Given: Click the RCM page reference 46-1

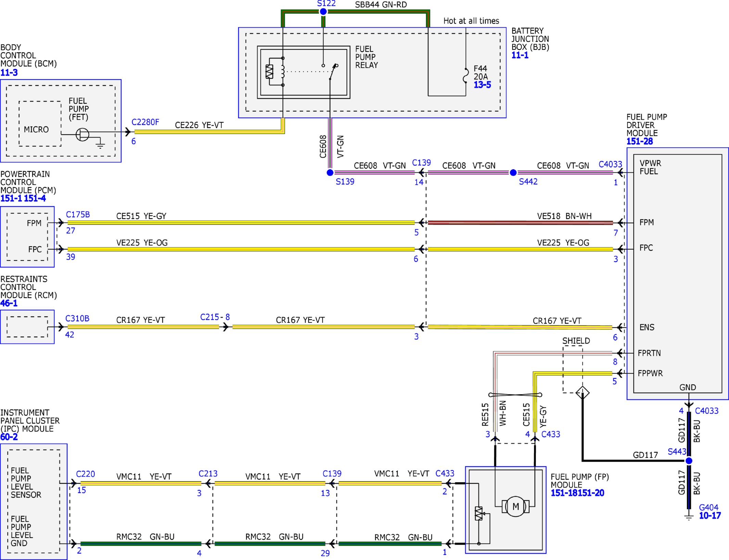Looking at the screenshot, I should tap(9, 303).
